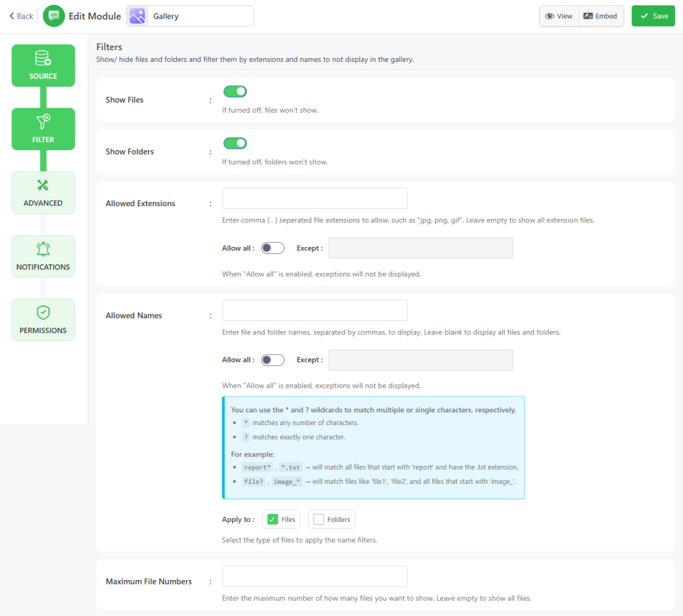Save the module settings
This screenshot has height=616, width=683.
tap(653, 16)
